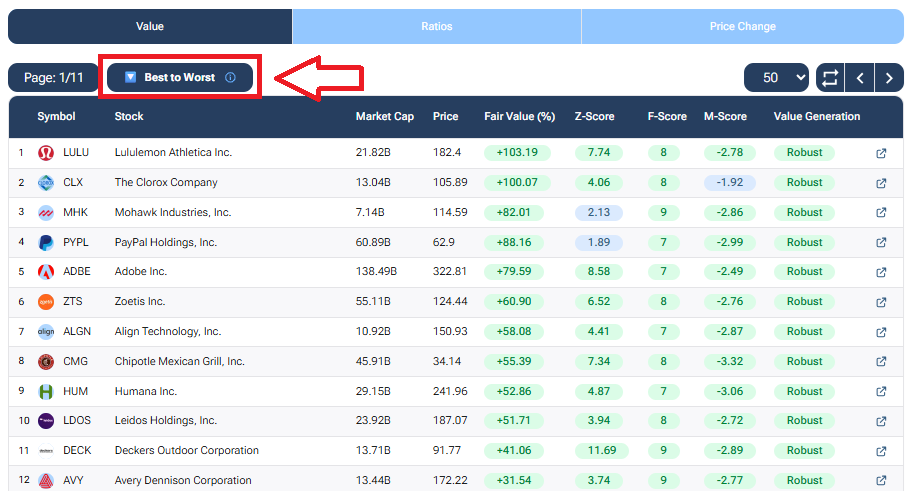908x491 pixels.
Task: Click the swap/repeat arrows icon
Action: [829, 77]
